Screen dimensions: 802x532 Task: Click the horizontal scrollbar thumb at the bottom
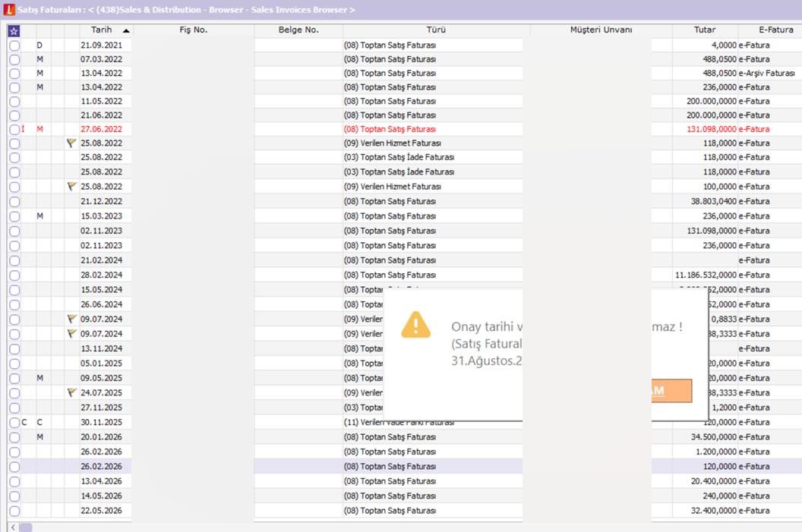click(26, 527)
